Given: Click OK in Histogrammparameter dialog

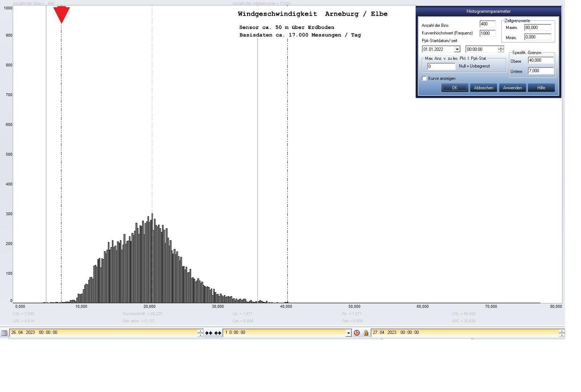Looking at the screenshot, I should (x=455, y=88).
